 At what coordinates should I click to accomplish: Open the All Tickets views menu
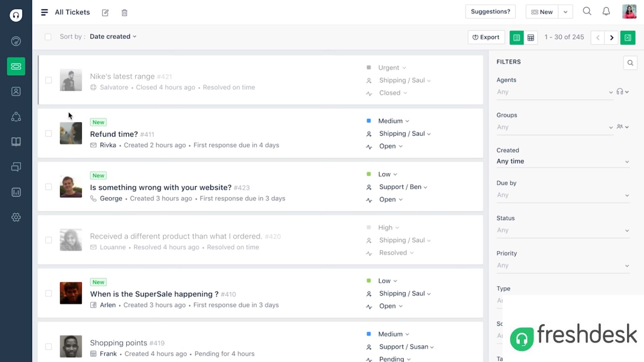point(44,13)
